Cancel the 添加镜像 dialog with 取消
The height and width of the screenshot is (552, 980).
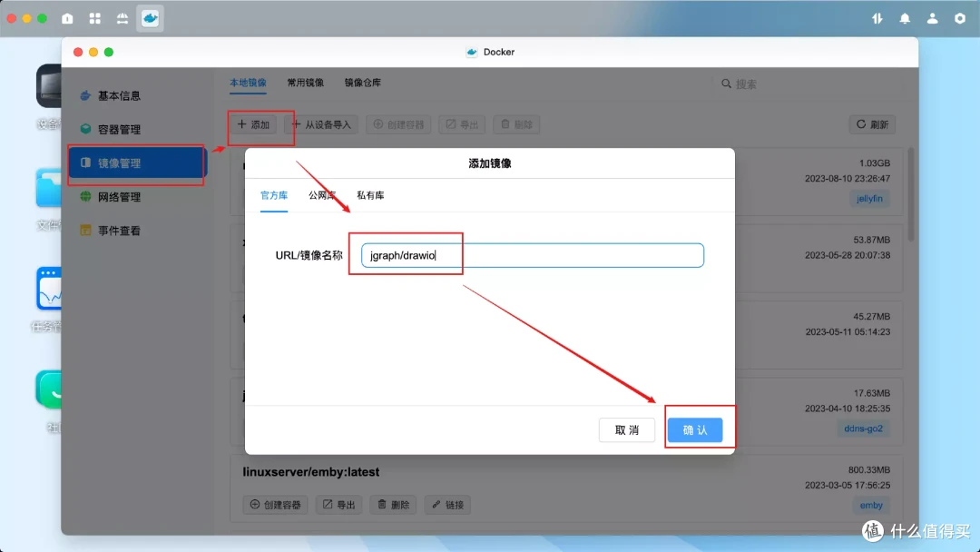[x=627, y=429]
